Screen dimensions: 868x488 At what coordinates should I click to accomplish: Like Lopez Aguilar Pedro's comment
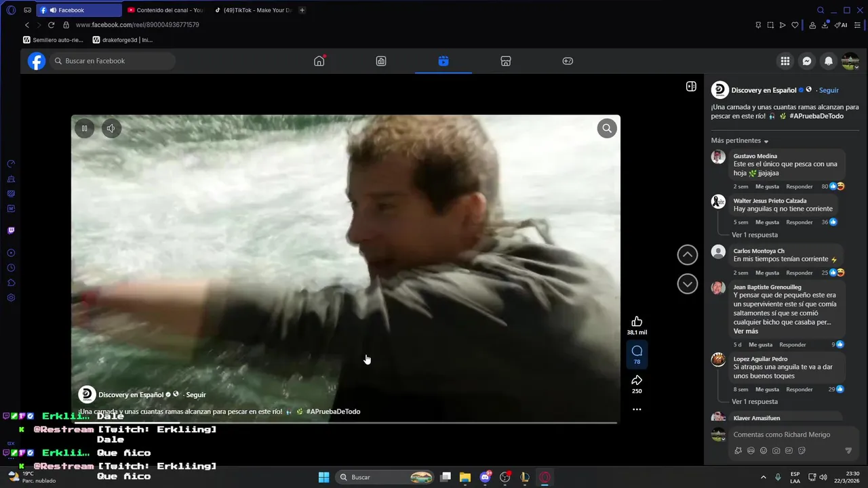[767, 389]
